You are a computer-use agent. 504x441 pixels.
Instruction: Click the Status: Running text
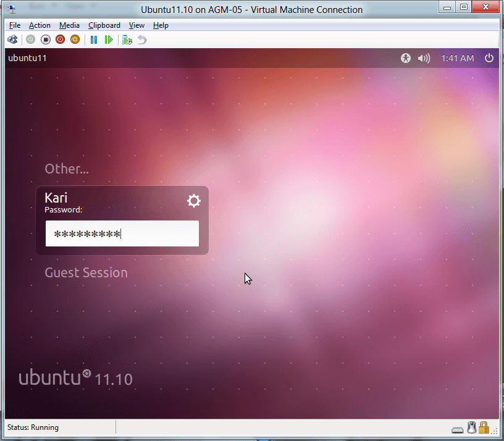33,427
